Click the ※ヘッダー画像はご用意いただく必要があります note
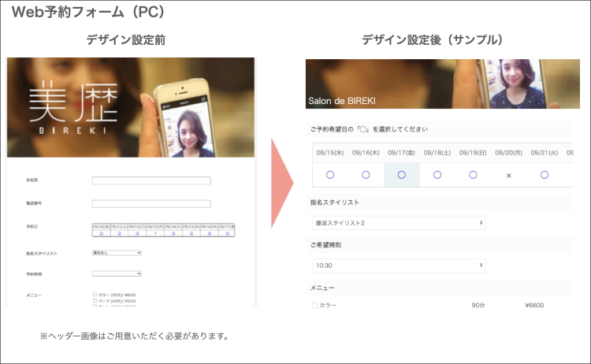591x364 pixels. 134,336
